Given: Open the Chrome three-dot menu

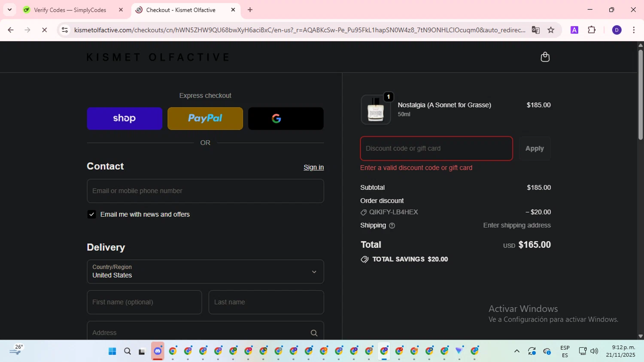Looking at the screenshot, I should pos(634,30).
